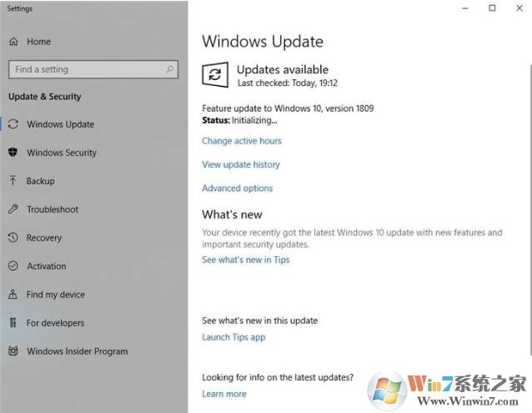Open View update history link

(241, 164)
